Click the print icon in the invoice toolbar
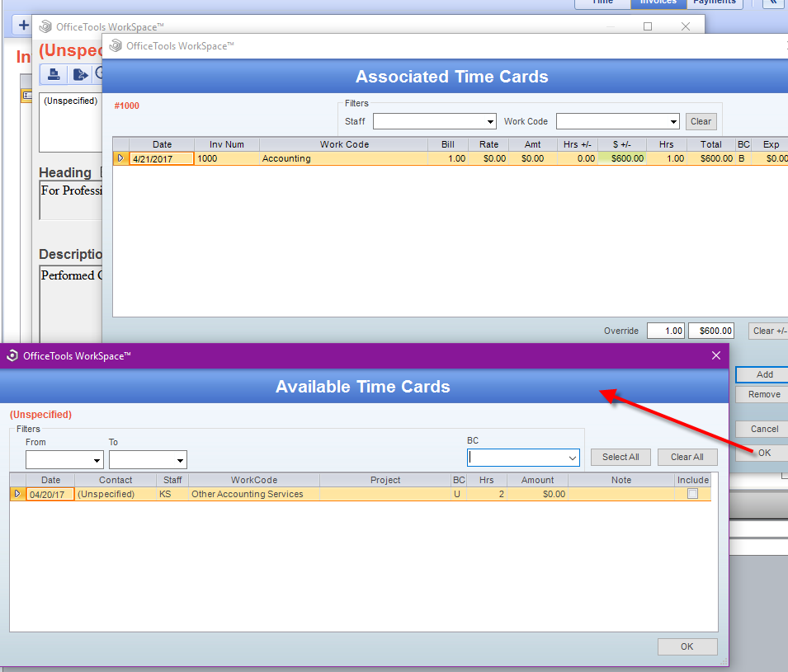Image resolution: width=788 pixels, height=672 pixels. [54, 74]
